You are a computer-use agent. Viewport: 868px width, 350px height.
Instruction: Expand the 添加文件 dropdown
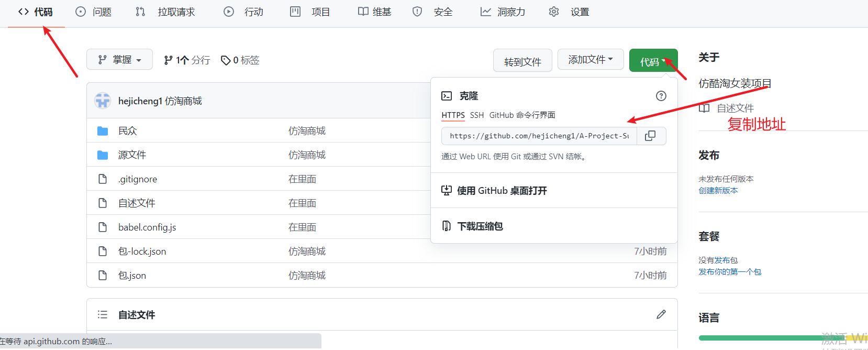tap(591, 60)
